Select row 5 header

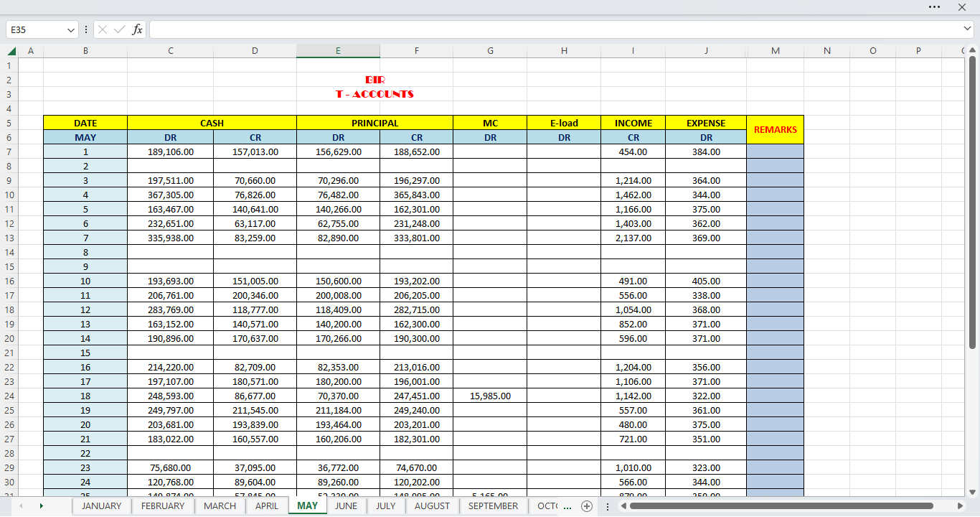click(9, 123)
